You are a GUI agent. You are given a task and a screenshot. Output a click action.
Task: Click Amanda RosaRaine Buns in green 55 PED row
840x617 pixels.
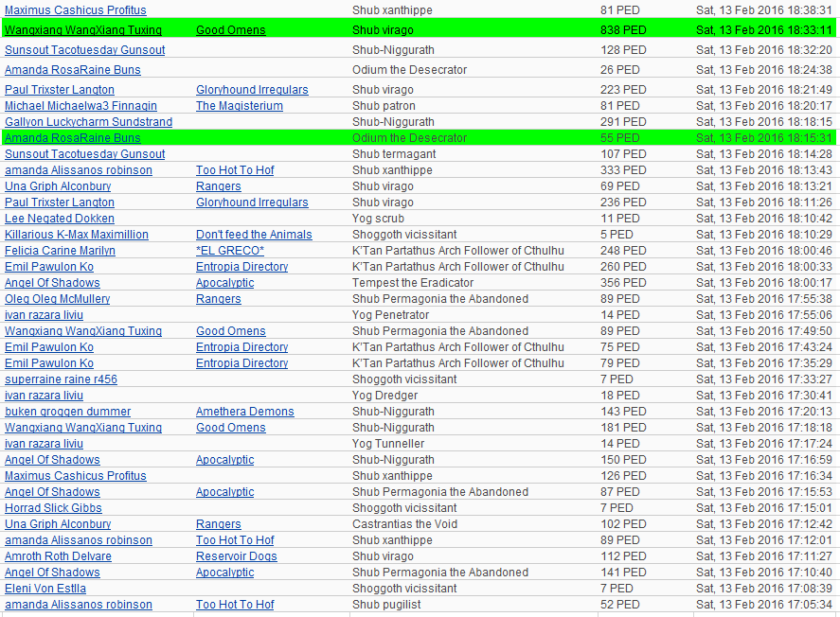(x=72, y=138)
